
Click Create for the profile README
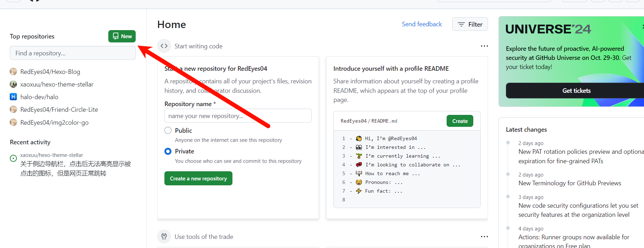tap(460, 121)
